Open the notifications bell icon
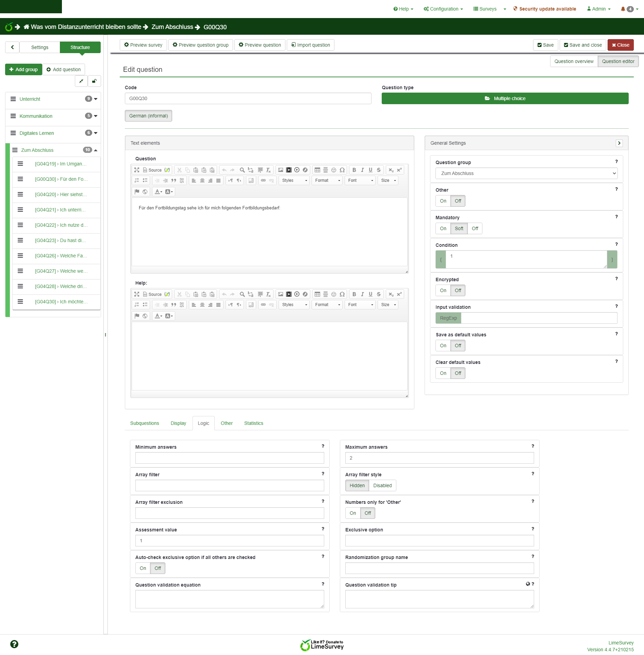The width and height of the screenshot is (644, 655). (x=623, y=9)
